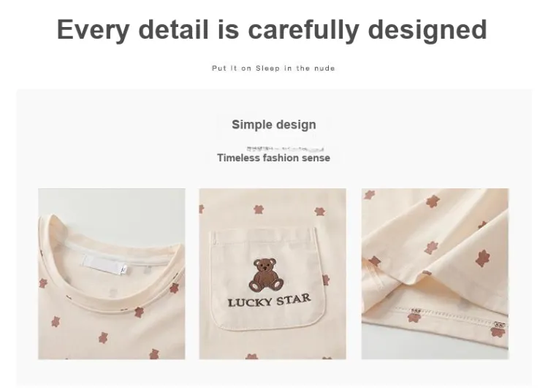Click bear print below collar ribbing right side

140,312
